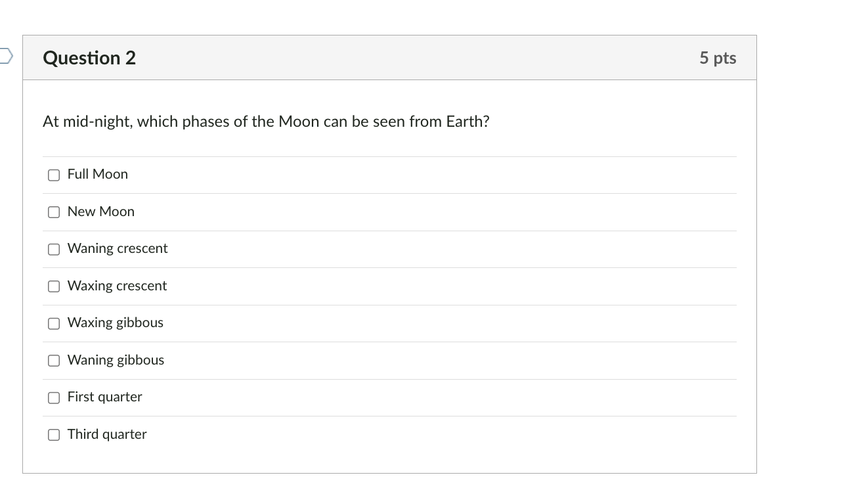Select the Waxing gibbous answer label

point(115,323)
